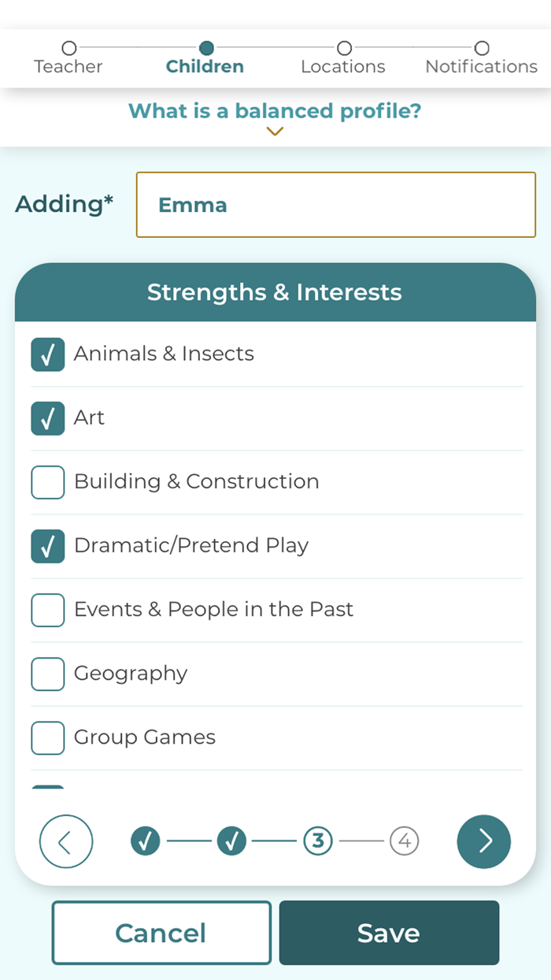The image size is (551, 980).
Task: Switch to the Children tab
Action: pos(205,66)
